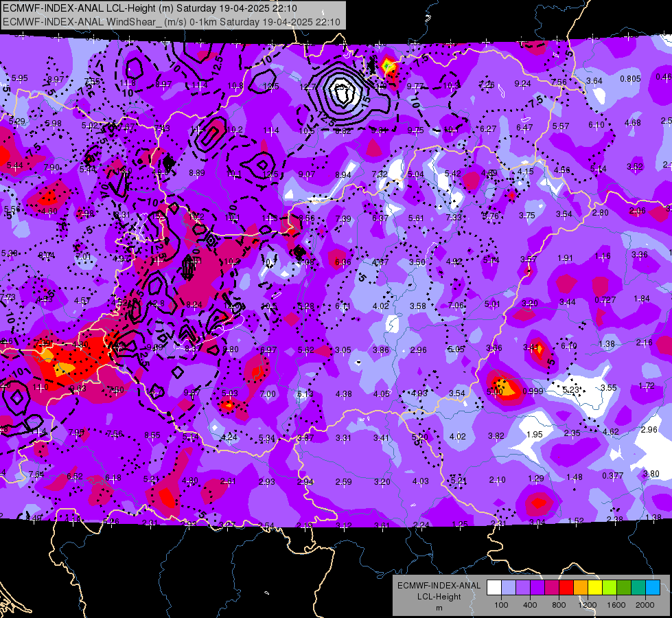Click the wind shear value 9.24

pyautogui.click(x=523, y=84)
